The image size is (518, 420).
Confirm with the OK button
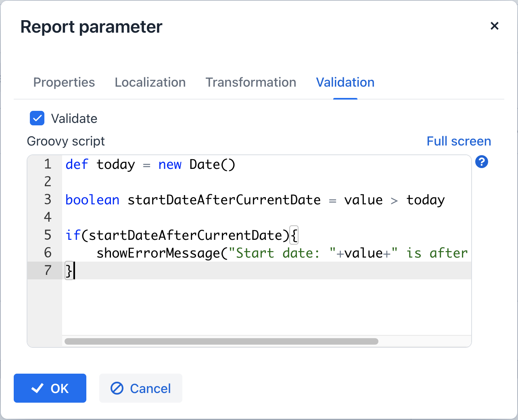[x=50, y=388]
